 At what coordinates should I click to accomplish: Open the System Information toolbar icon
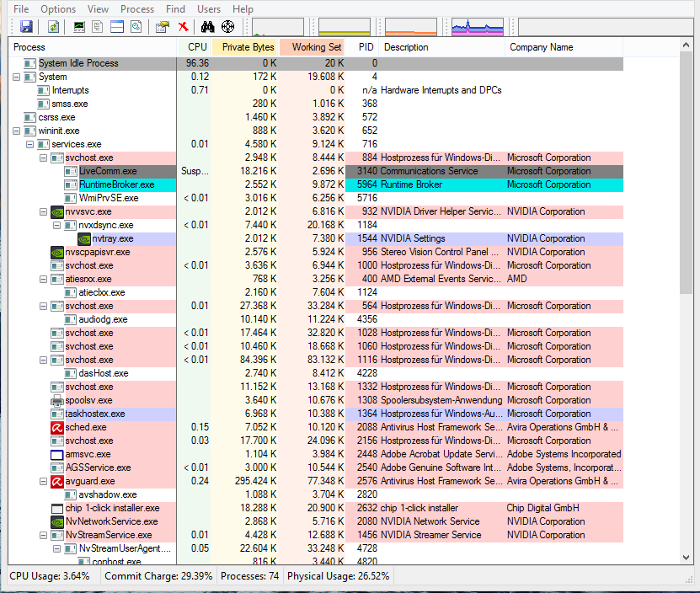tap(79, 27)
